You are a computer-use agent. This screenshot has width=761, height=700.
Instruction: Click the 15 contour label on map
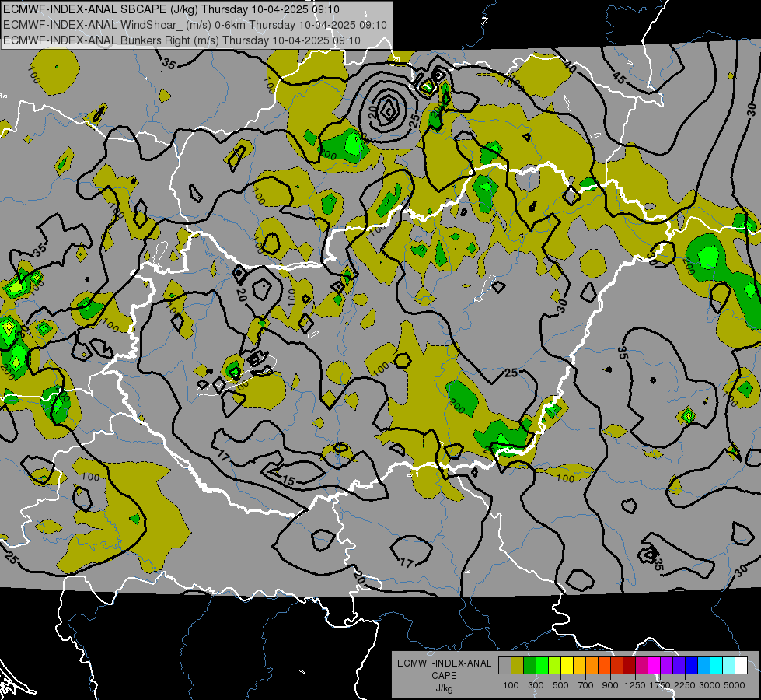[288, 481]
